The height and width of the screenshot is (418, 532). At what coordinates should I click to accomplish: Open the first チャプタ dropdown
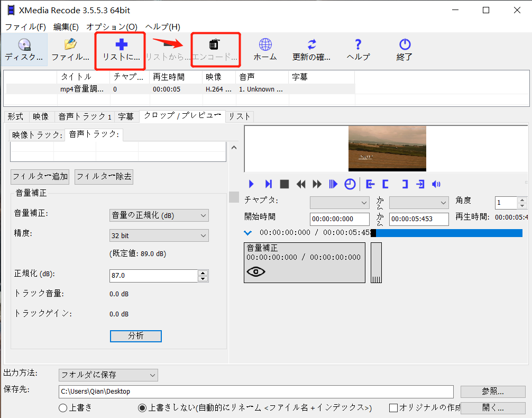(x=340, y=203)
